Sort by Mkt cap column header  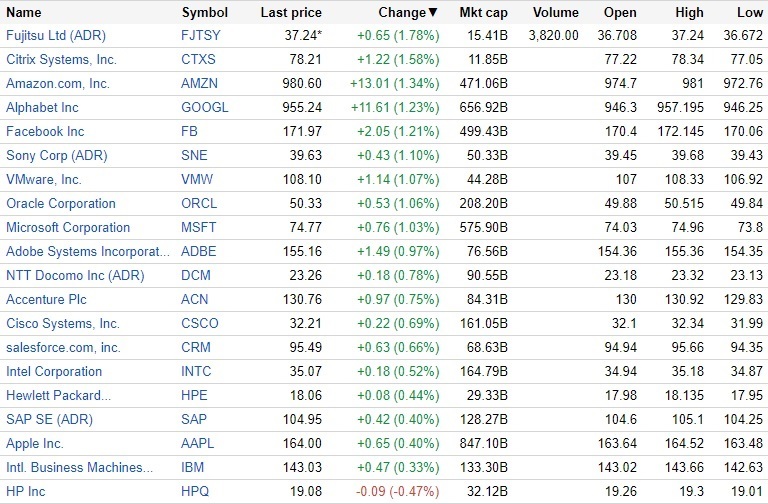click(483, 13)
